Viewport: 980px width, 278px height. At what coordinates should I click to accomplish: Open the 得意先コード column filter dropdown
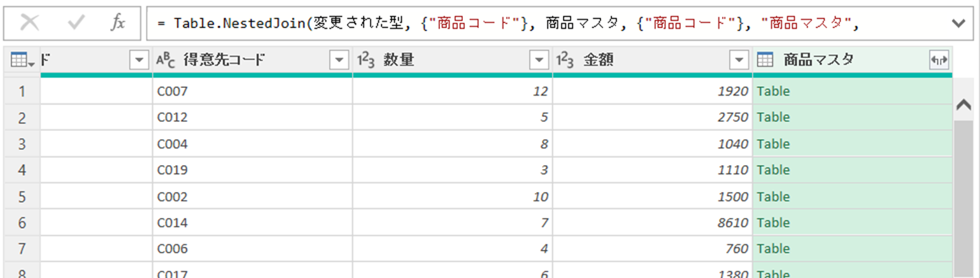tap(339, 61)
